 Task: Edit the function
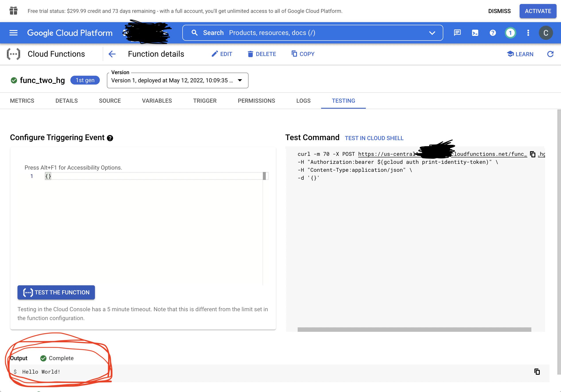pyautogui.click(x=222, y=54)
